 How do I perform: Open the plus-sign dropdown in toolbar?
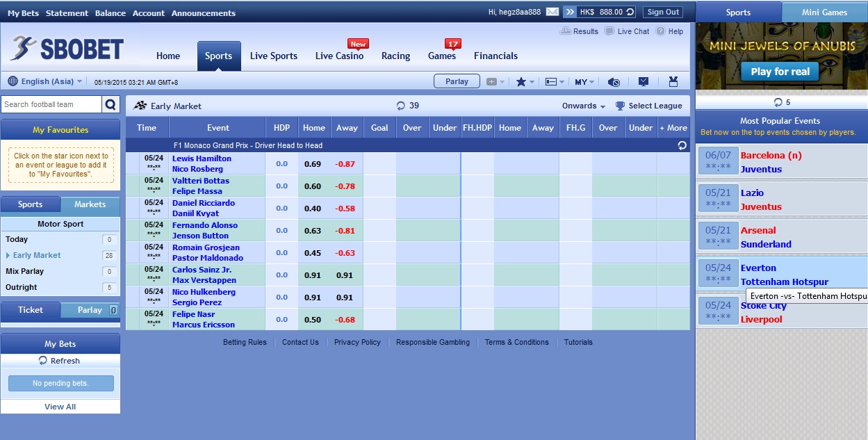pyautogui.click(x=496, y=81)
